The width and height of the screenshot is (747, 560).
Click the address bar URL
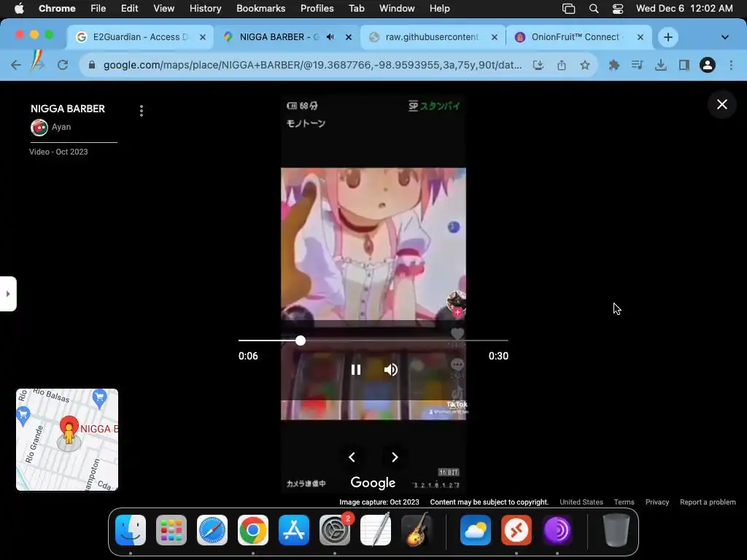312,65
